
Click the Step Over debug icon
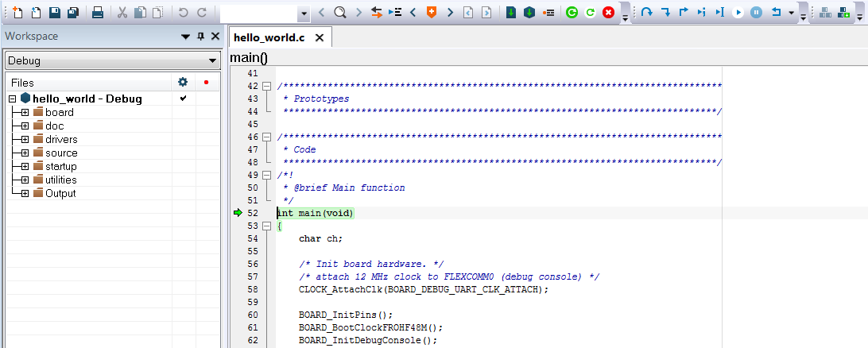coord(647,13)
